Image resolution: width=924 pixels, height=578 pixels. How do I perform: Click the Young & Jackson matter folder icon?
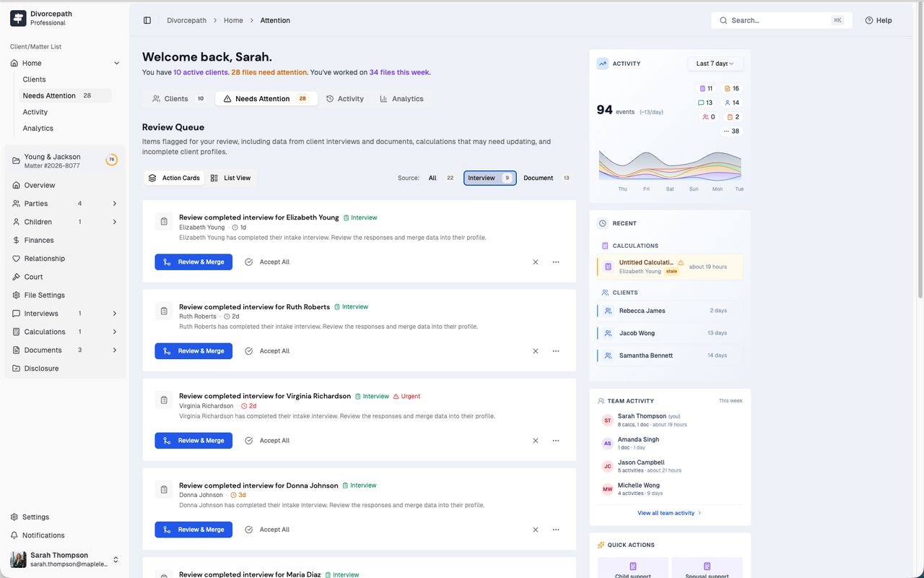(x=16, y=161)
